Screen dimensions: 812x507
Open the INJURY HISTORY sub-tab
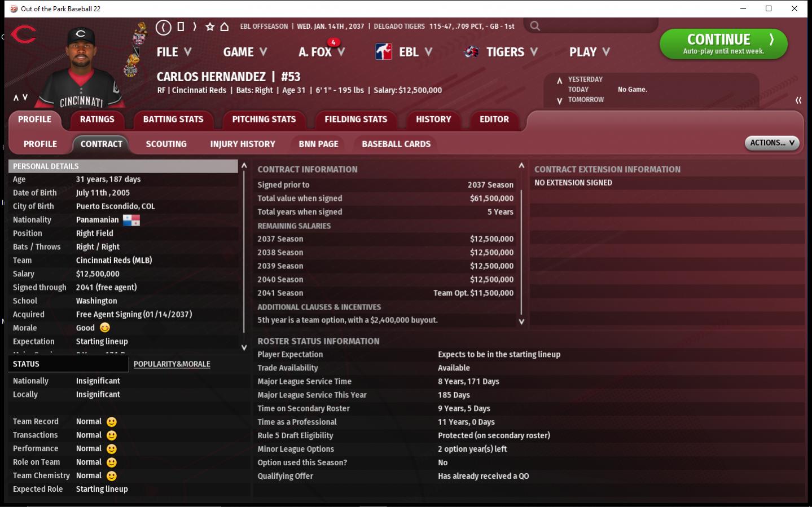243,144
